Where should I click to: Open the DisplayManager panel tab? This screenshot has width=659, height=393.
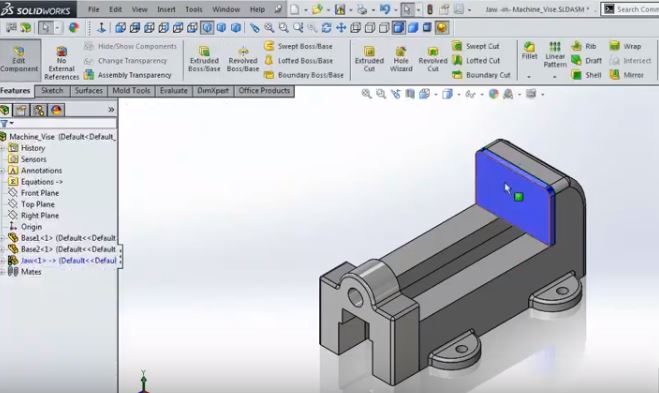(56, 110)
